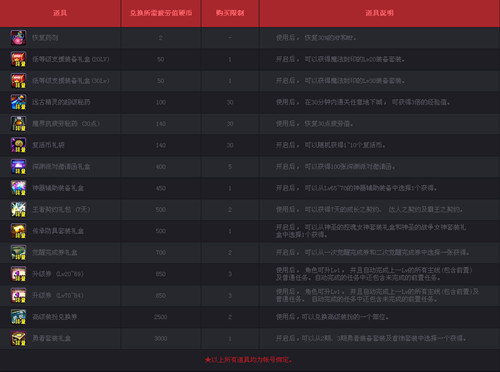
Task: Click the 恢复药剂 potion icon
Action: (18, 38)
